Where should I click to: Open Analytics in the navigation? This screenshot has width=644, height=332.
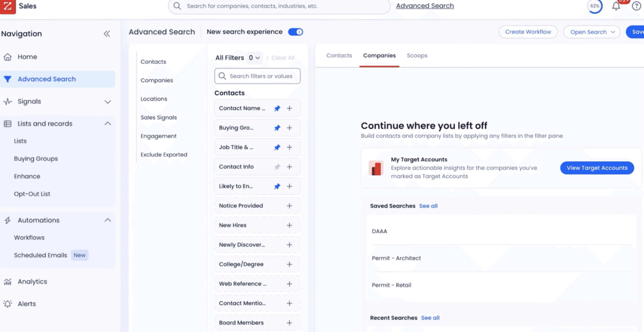(32, 282)
